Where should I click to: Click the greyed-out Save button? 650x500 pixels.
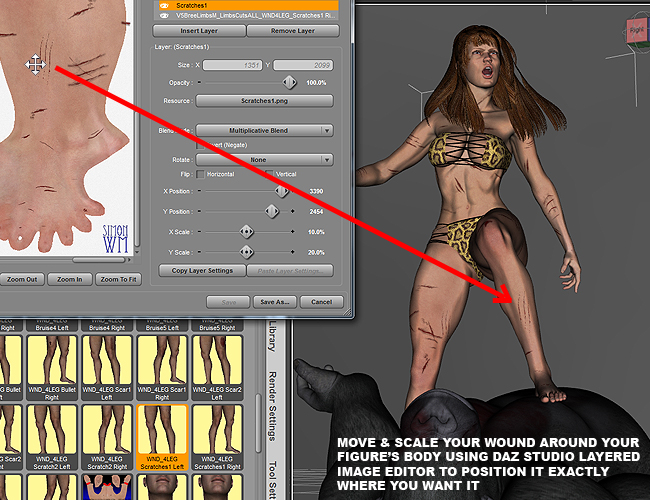pos(228,302)
